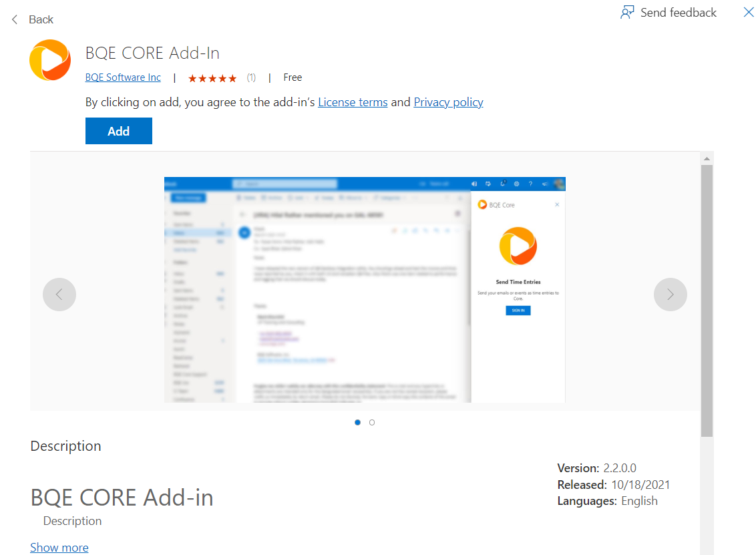756x555 pixels.
Task: Open the add-in screenshot preview image
Action: pos(365,290)
